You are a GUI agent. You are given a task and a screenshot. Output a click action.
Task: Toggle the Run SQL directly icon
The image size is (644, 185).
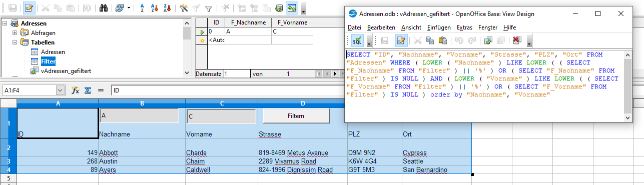357,40
